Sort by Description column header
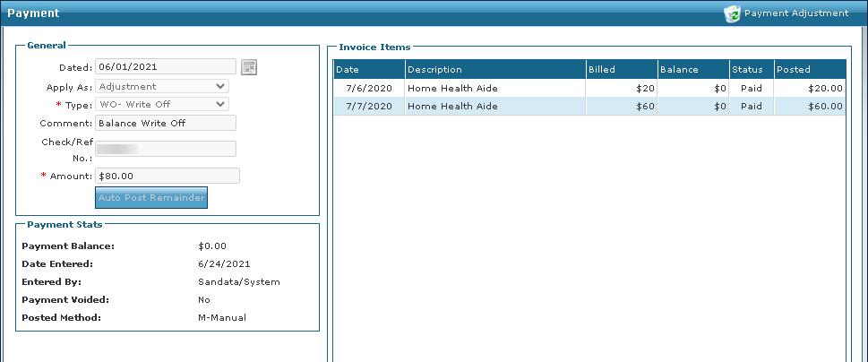The width and height of the screenshot is (868, 362). coord(495,69)
